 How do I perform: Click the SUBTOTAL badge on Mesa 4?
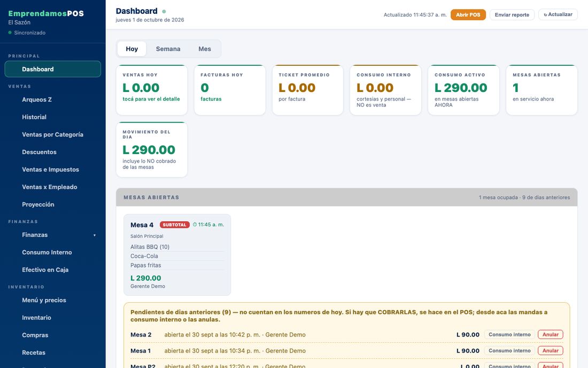pyautogui.click(x=175, y=225)
